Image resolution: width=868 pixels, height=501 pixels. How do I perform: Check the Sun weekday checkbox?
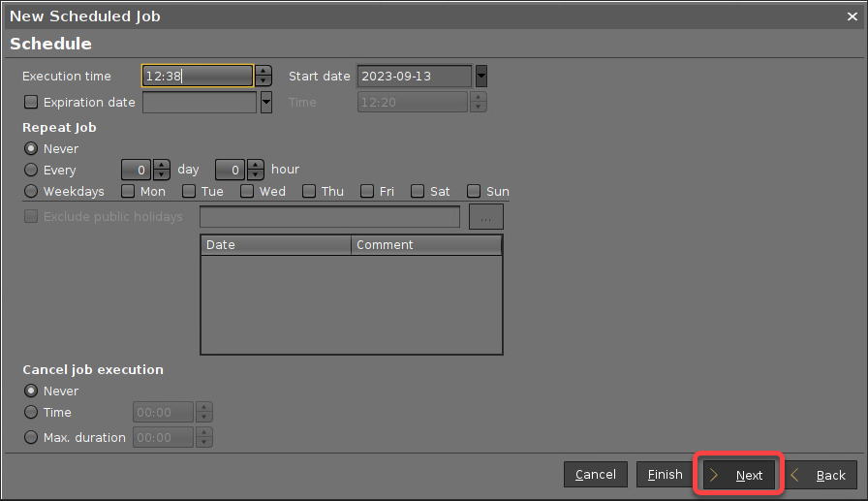[x=474, y=191]
